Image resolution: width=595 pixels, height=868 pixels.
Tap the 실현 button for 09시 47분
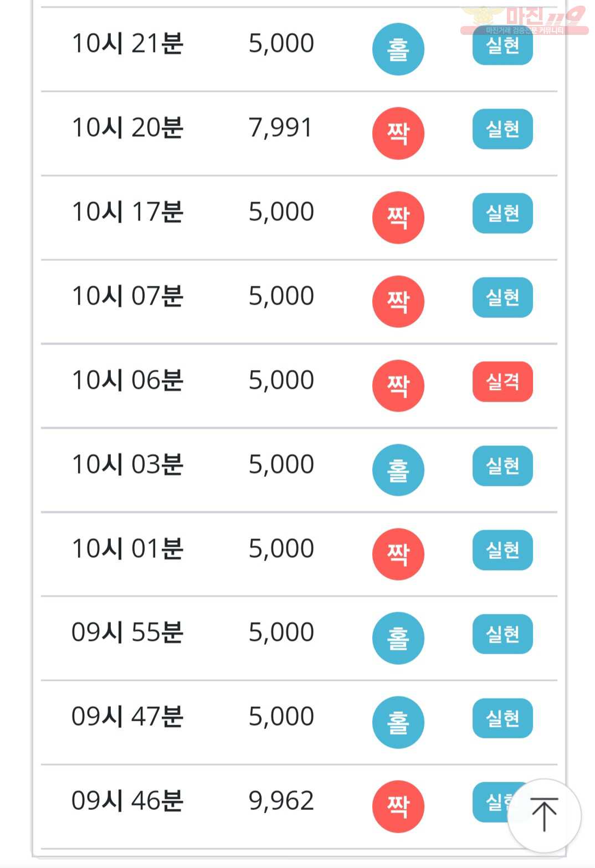click(502, 718)
